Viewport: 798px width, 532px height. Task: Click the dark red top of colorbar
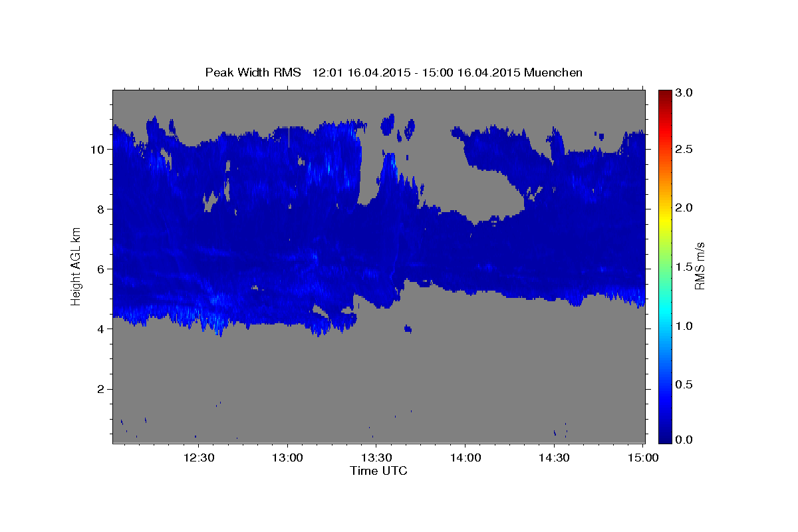point(664,94)
